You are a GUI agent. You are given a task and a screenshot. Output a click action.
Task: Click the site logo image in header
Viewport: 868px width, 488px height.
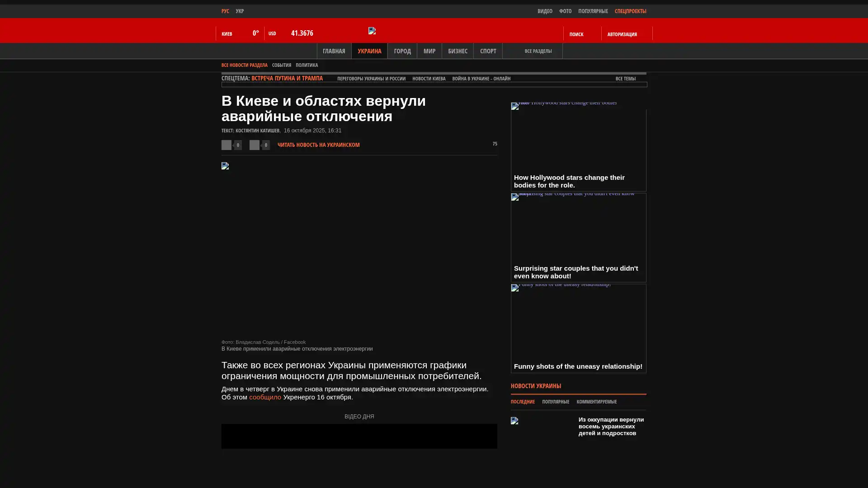372,31
